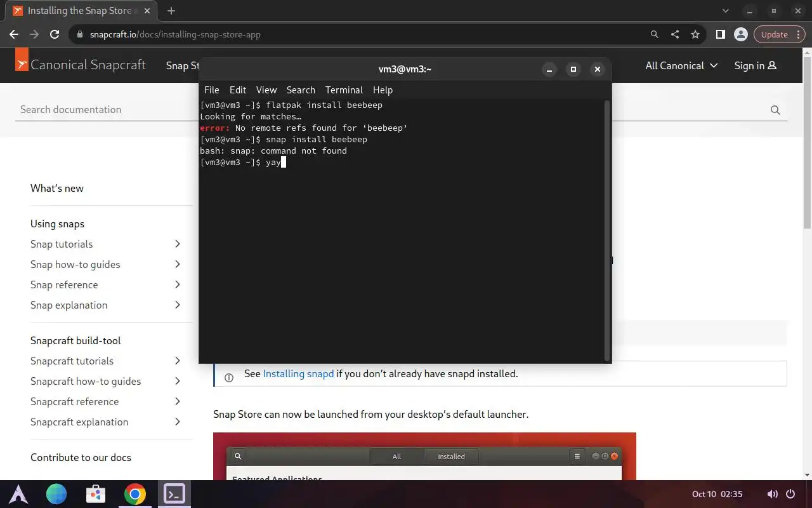Open the Oct 10 02:35 clock
This screenshot has height=508, width=812.
point(717,494)
